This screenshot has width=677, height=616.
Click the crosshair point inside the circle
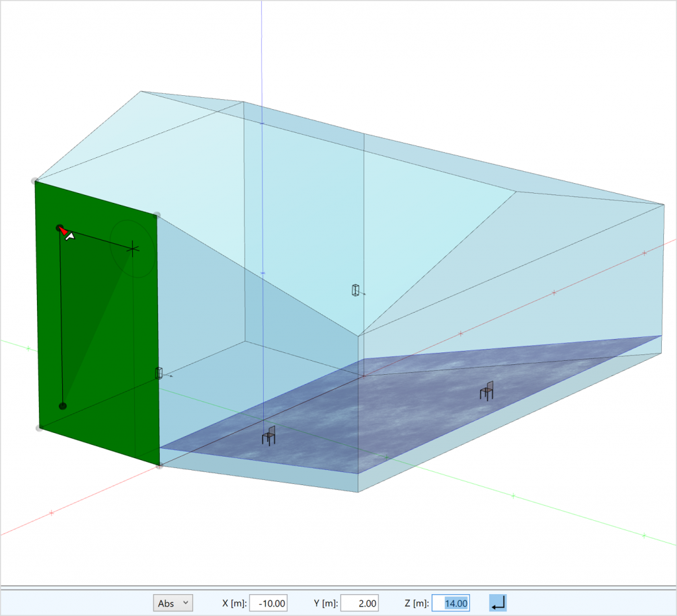tap(133, 249)
